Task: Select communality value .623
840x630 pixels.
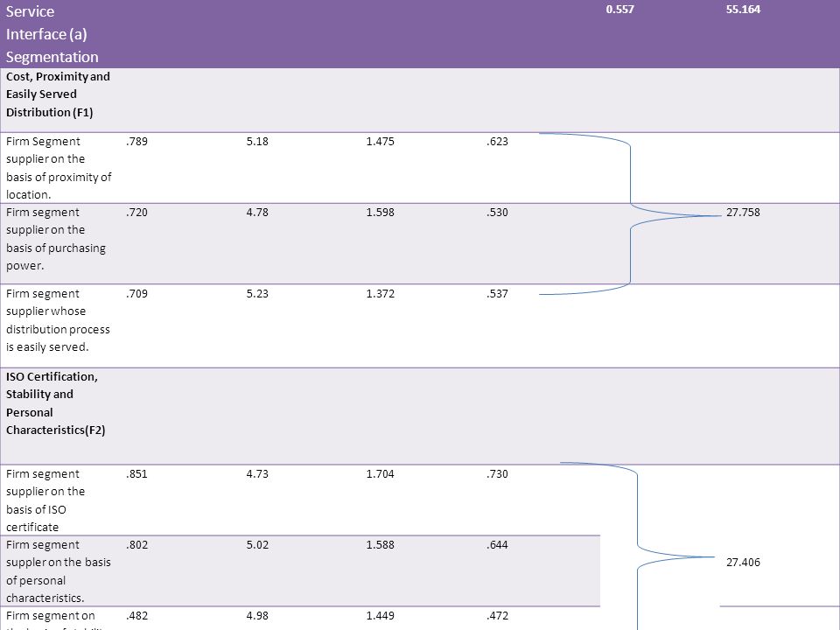Action: pos(498,142)
